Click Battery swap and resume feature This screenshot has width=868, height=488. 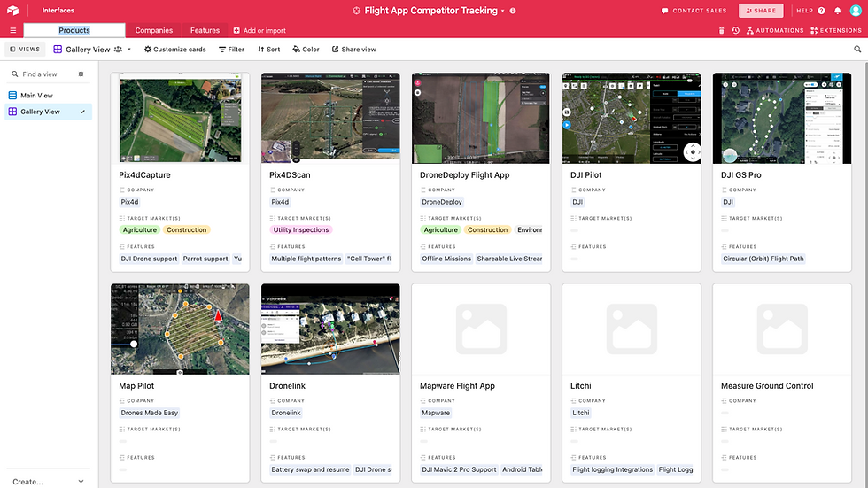[310, 469]
